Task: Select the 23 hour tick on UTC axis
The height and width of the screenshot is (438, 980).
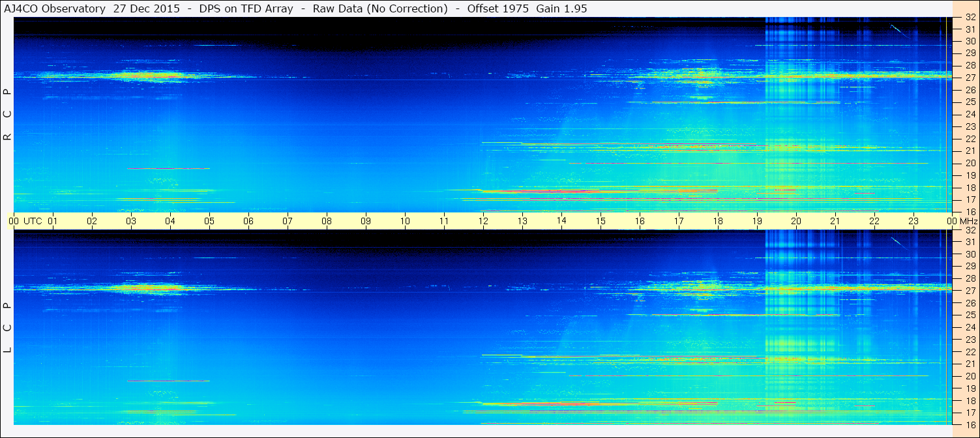Action: [x=913, y=221]
